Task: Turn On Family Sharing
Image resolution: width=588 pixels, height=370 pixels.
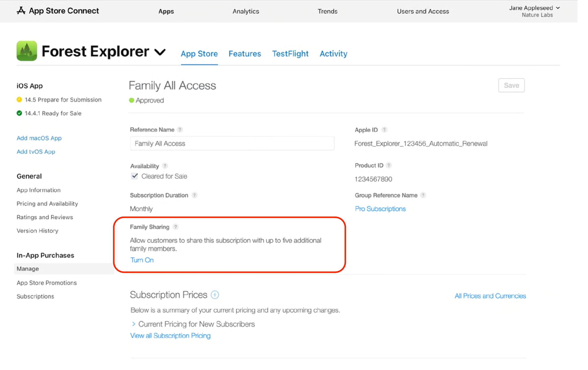Action: (x=142, y=260)
